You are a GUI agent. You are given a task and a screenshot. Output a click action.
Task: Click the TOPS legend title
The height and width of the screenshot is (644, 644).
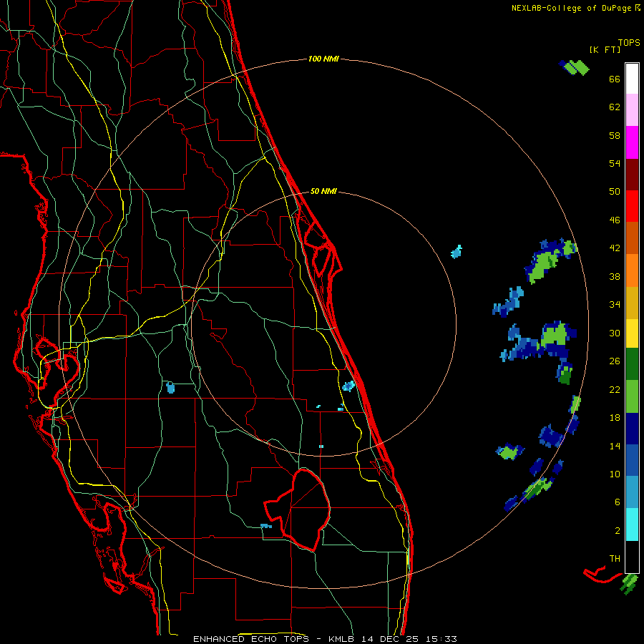click(x=629, y=43)
